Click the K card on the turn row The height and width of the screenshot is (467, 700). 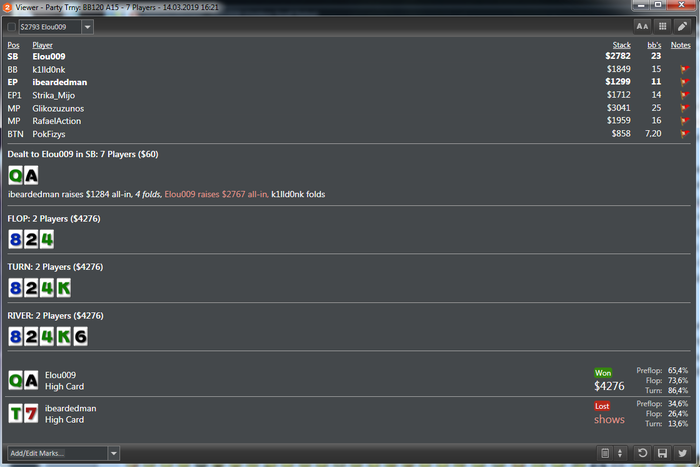click(64, 288)
